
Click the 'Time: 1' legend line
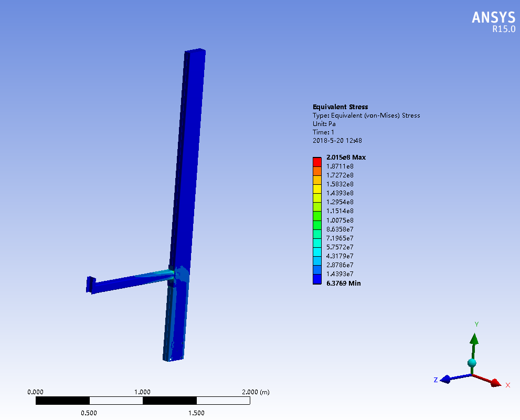point(323,132)
